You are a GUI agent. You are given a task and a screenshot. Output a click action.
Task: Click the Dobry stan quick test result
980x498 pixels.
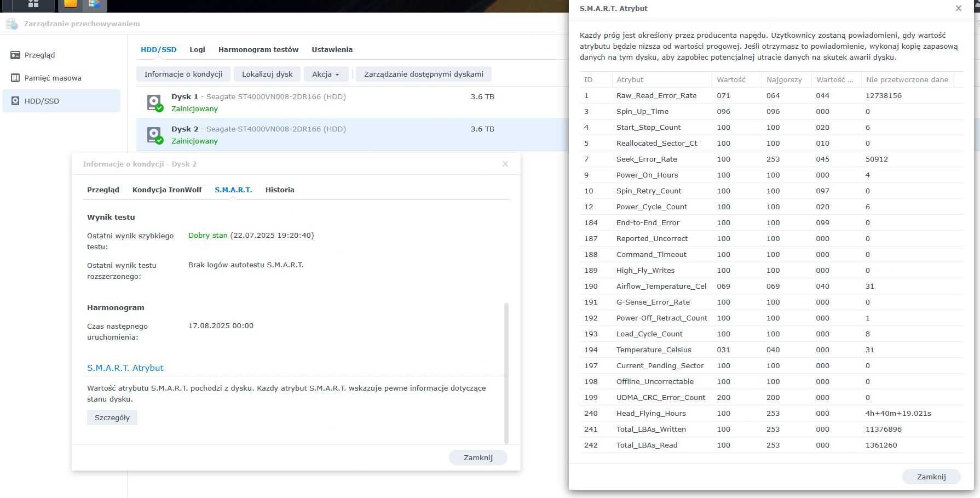coord(207,235)
